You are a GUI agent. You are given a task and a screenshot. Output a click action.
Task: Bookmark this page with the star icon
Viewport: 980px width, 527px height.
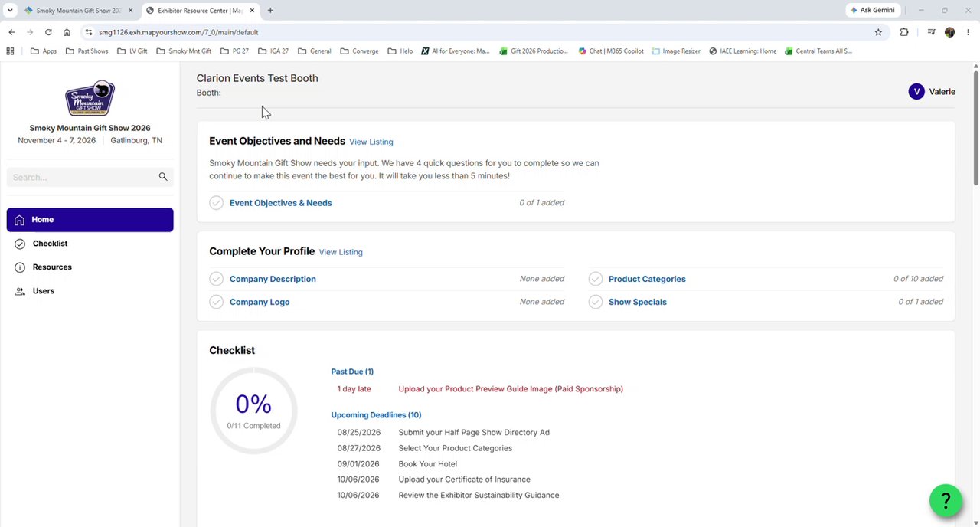coord(878,32)
